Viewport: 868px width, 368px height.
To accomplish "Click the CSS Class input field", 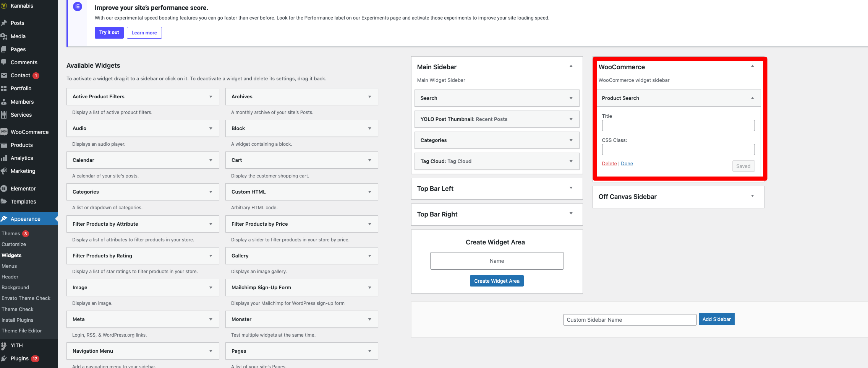I will [679, 150].
